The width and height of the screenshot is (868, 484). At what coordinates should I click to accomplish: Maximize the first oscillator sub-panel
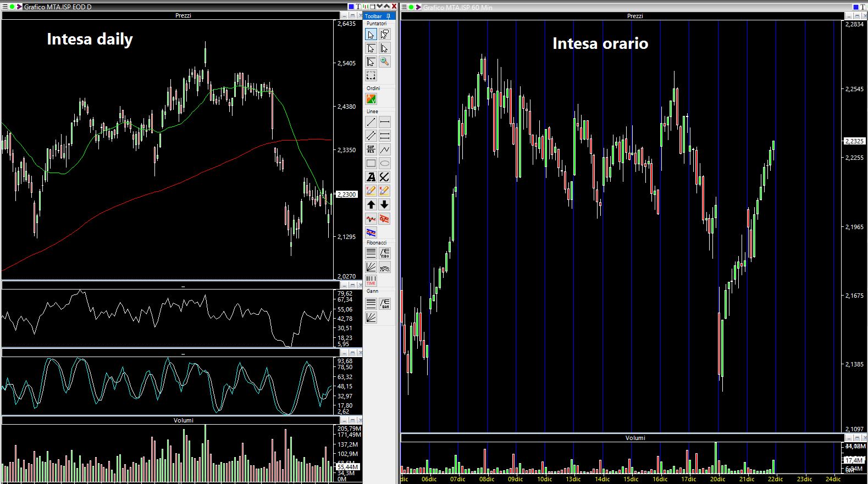[352, 285]
